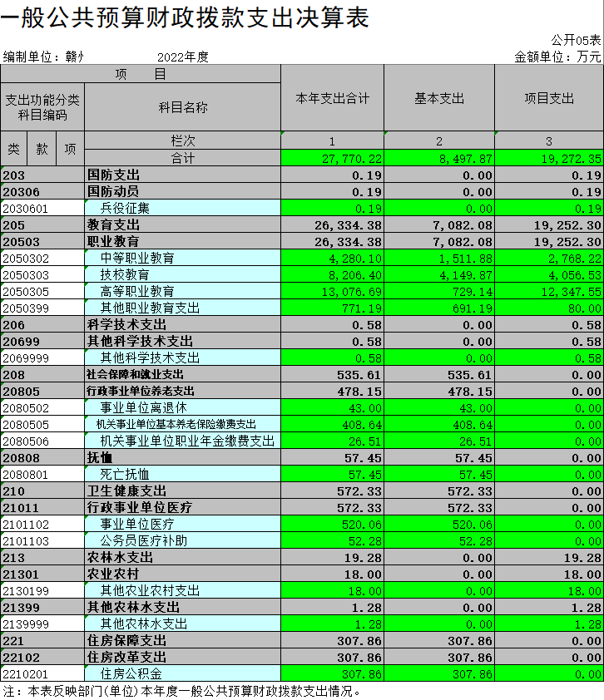The width and height of the screenshot is (604, 700).
Task: Select the 4,149.87 basic expenditure cell
Action: 439,274
